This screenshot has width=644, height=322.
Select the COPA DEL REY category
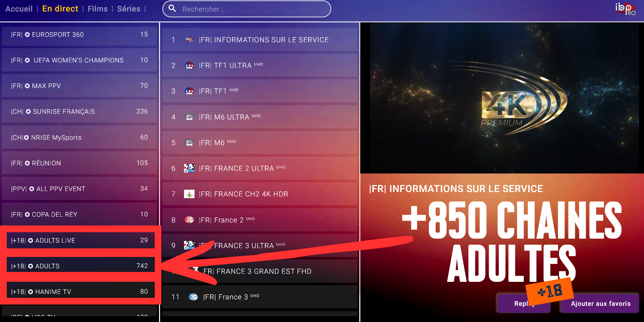tap(79, 214)
